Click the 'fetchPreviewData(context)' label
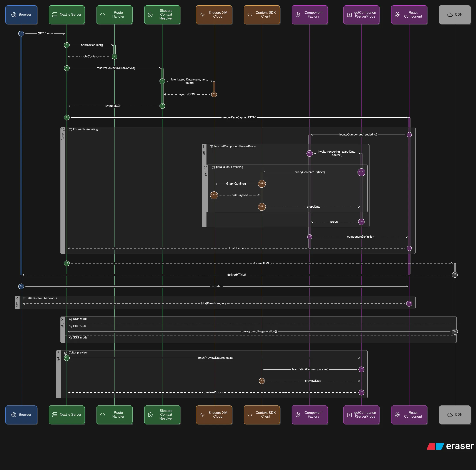This screenshot has width=476, height=470. pos(215,358)
